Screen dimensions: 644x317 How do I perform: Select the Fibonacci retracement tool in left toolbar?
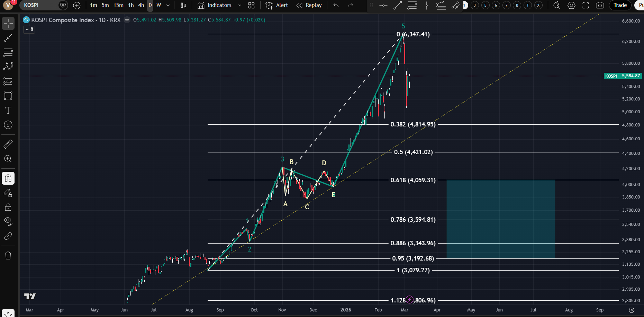[x=8, y=52]
